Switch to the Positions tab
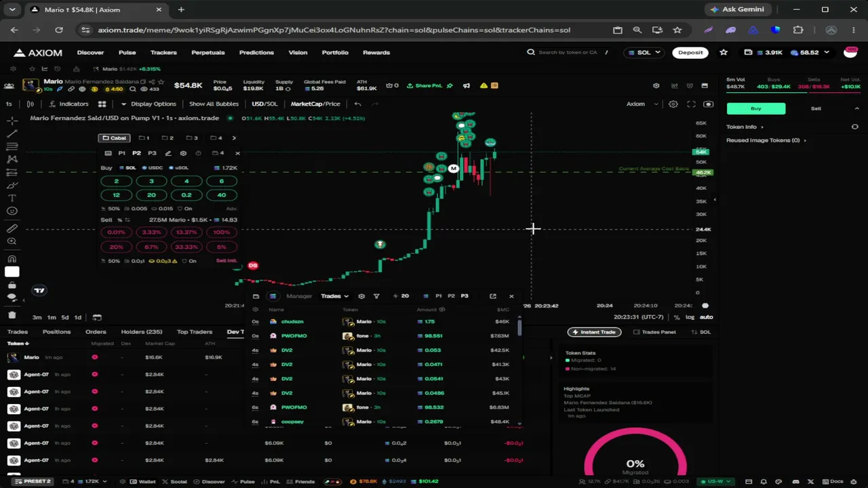The width and height of the screenshot is (868, 488). [x=56, y=332]
